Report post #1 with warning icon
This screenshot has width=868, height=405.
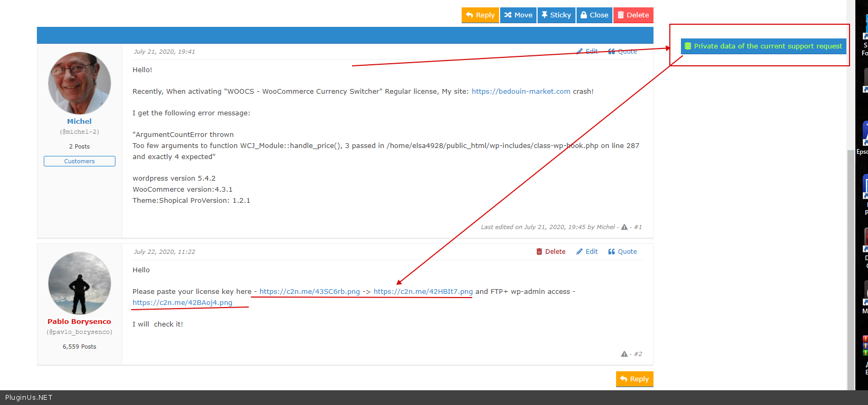point(624,227)
